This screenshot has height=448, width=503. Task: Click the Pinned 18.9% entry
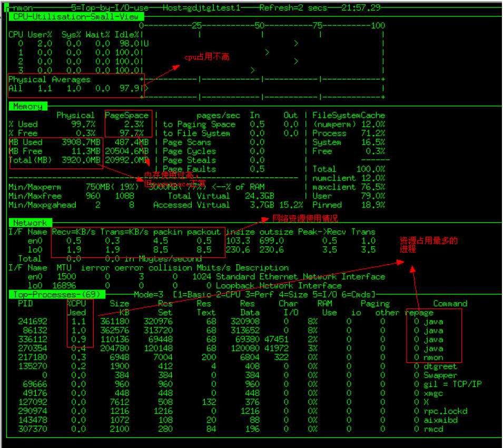[x=349, y=205]
